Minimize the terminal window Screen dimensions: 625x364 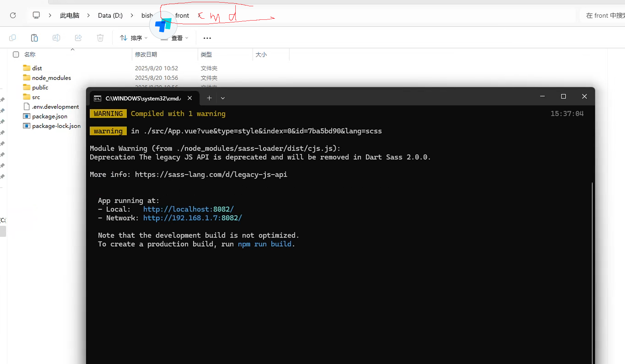point(543,96)
